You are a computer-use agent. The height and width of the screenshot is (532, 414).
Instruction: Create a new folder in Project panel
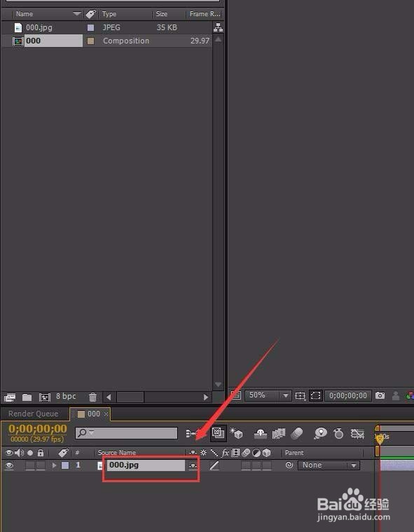coord(27,397)
